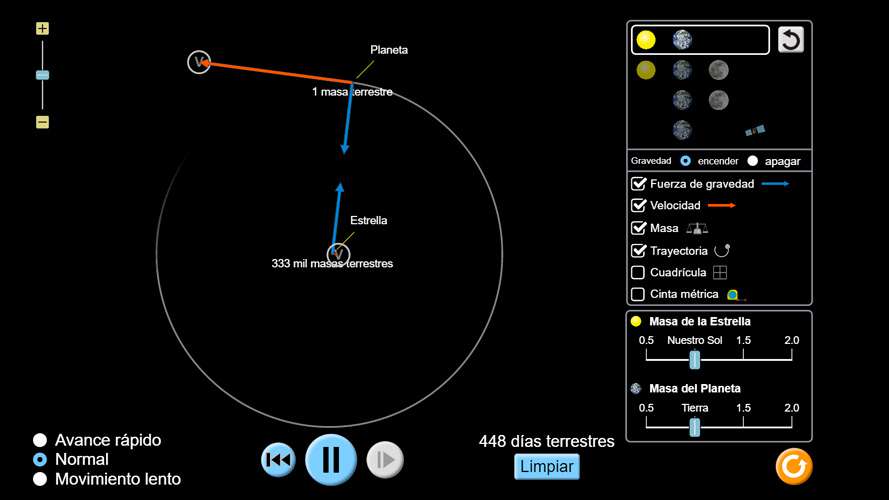This screenshot has height=500, width=889.
Task: Click the zoom in plus button
Action: click(x=42, y=29)
